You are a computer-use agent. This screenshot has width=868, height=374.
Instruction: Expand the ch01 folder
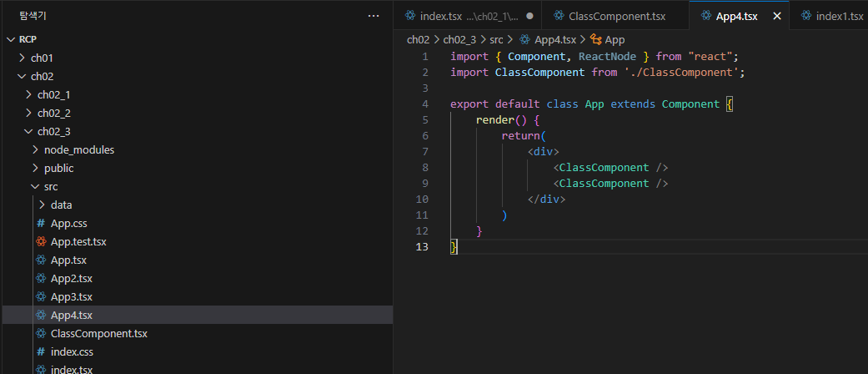click(22, 58)
